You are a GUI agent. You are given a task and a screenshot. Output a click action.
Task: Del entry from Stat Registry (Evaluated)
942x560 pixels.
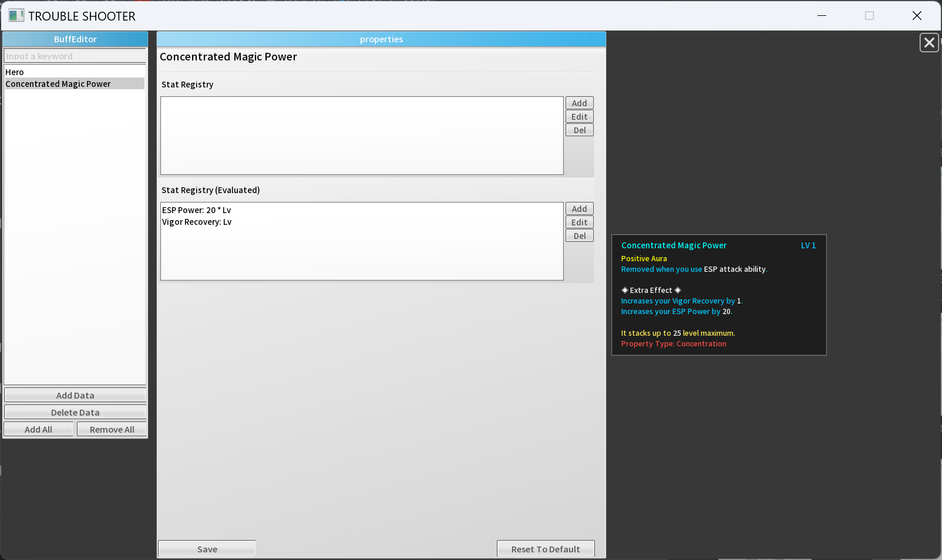pyautogui.click(x=580, y=235)
